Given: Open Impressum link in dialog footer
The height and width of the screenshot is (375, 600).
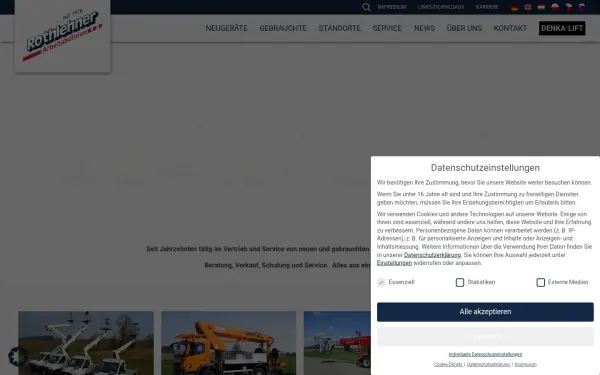Looking at the screenshot, I should 525,364.
